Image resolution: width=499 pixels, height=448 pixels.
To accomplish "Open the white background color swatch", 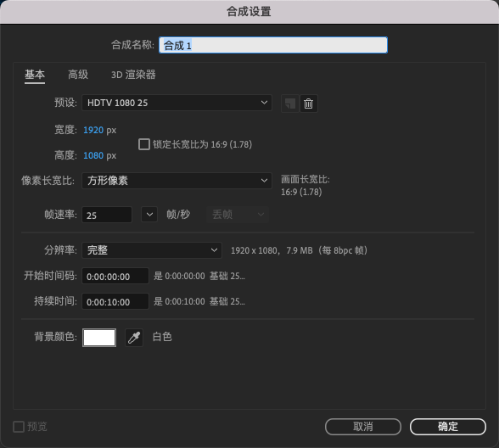I will point(99,338).
